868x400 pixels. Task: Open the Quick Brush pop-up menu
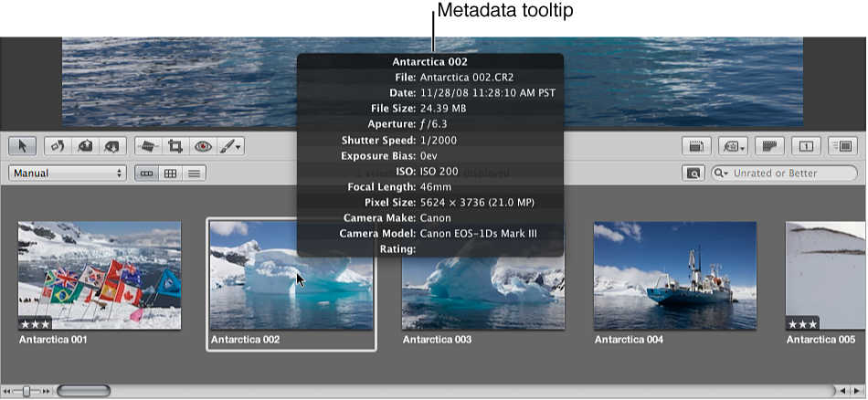click(231, 145)
